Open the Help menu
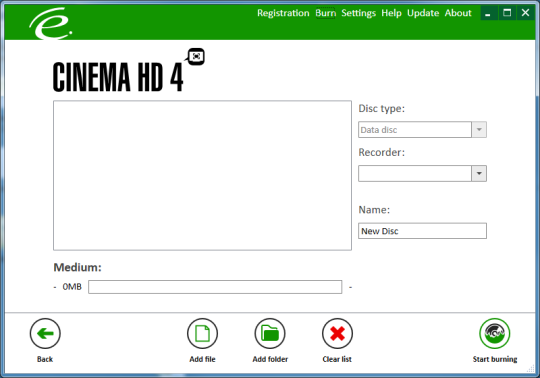 391,13
